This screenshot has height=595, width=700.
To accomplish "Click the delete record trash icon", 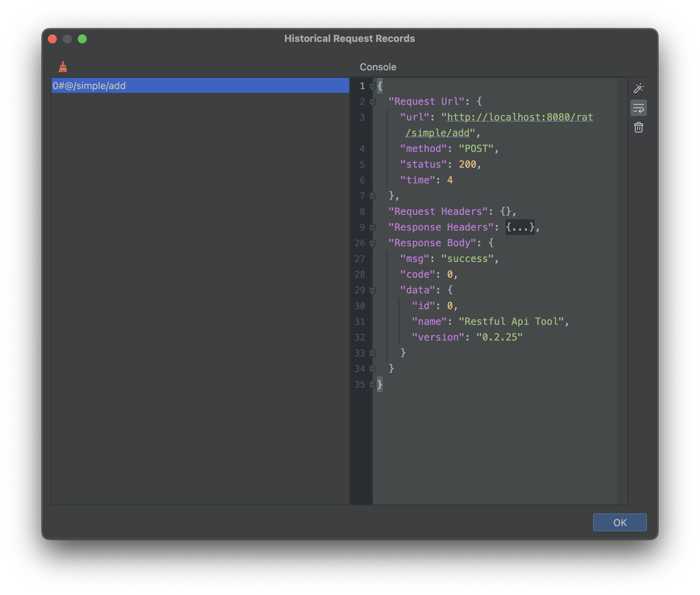I will (639, 127).
